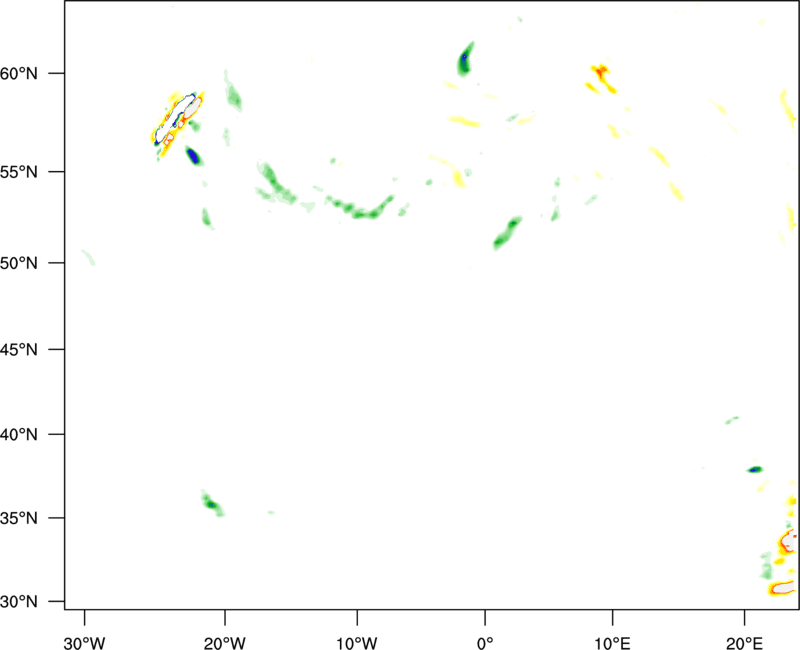Click the 30°N latitude label

point(19,602)
